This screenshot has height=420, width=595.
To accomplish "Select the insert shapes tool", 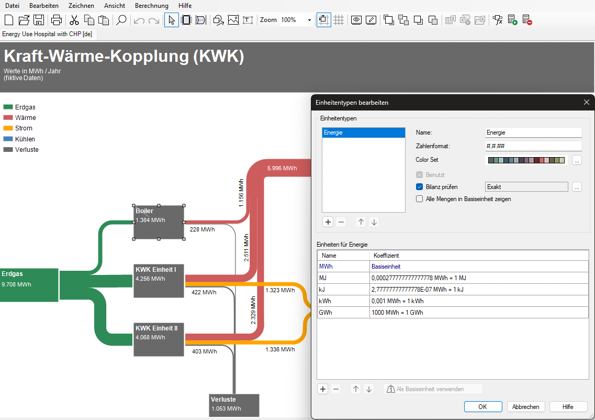I will pos(218,20).
